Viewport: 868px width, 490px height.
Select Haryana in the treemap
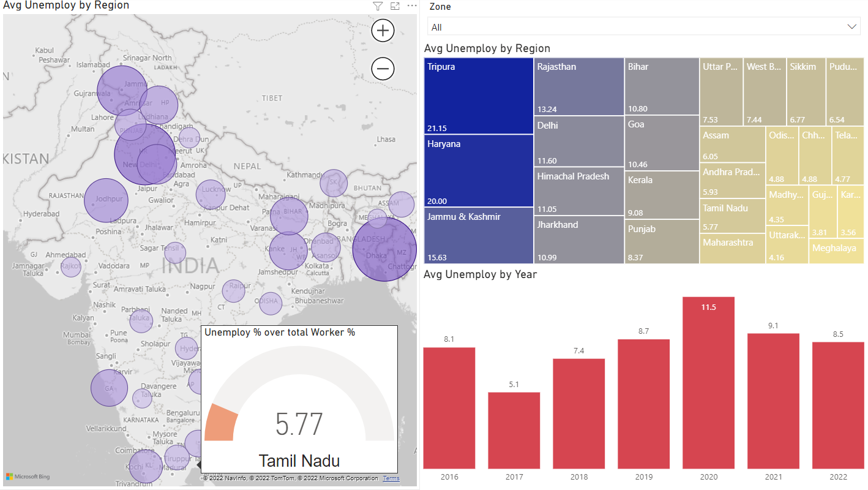477,170
